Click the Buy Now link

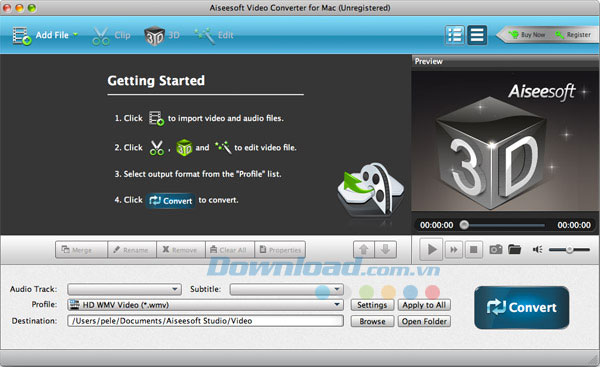(x=527, y=35)
